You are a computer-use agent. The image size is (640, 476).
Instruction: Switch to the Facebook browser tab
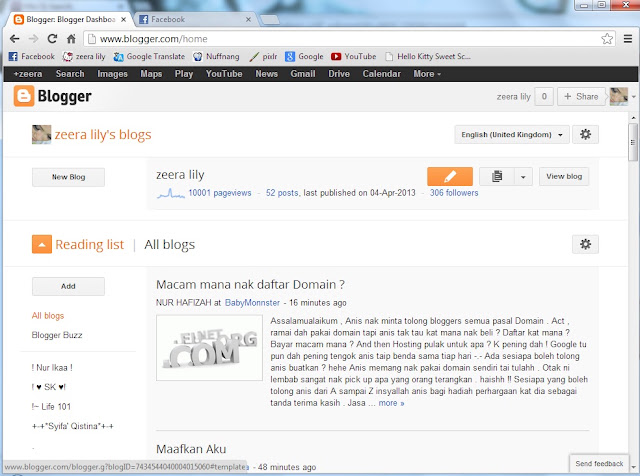[195, 19]
